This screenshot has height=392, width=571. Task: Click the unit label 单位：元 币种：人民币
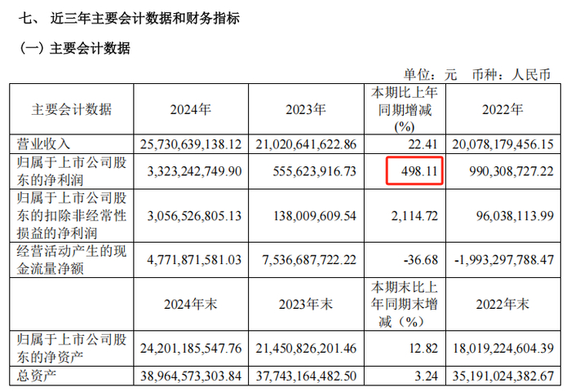coord(477,75)
